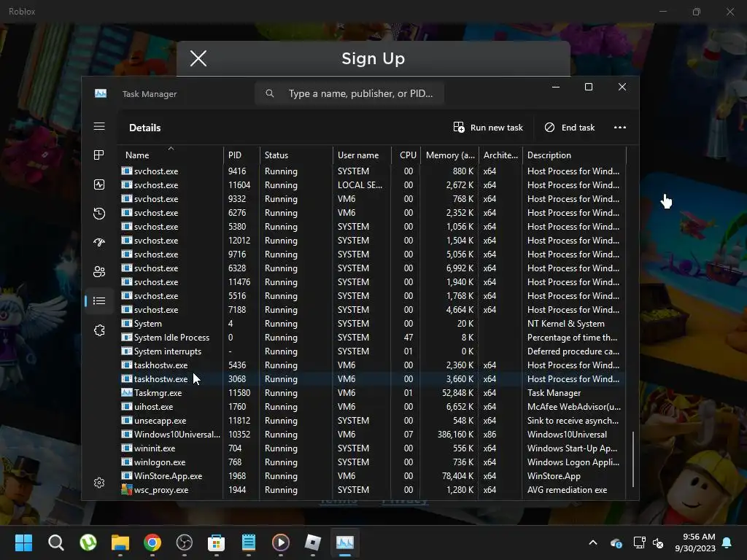747x560 pixels.
Task: Select the Taskmgr.exe process icon
Action: (x=126, y=393)
